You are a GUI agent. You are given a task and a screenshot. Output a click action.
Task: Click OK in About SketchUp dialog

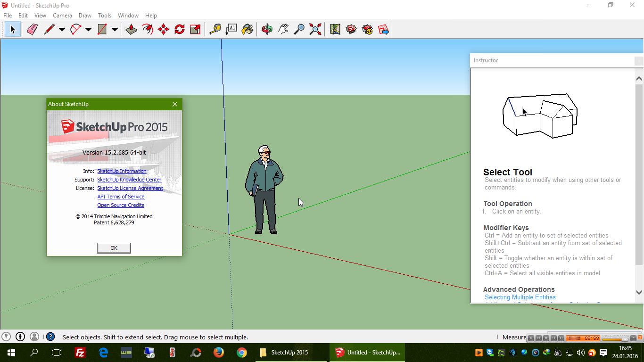tap(114, 248)
